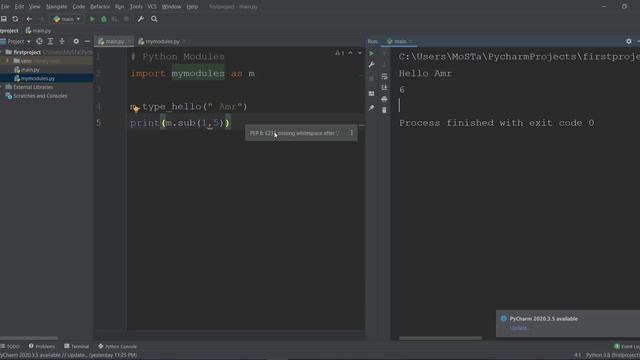Click the Synchronize/reload icon in toolbar
The width and height of the screenshot is (640, 360).
coord(15,19)
